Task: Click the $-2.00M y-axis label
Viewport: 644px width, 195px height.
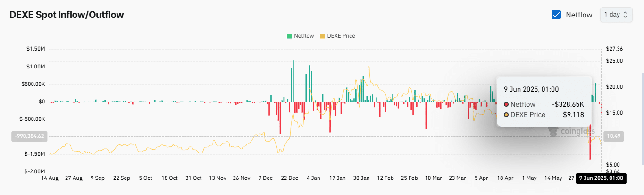Action: point(34,171)
